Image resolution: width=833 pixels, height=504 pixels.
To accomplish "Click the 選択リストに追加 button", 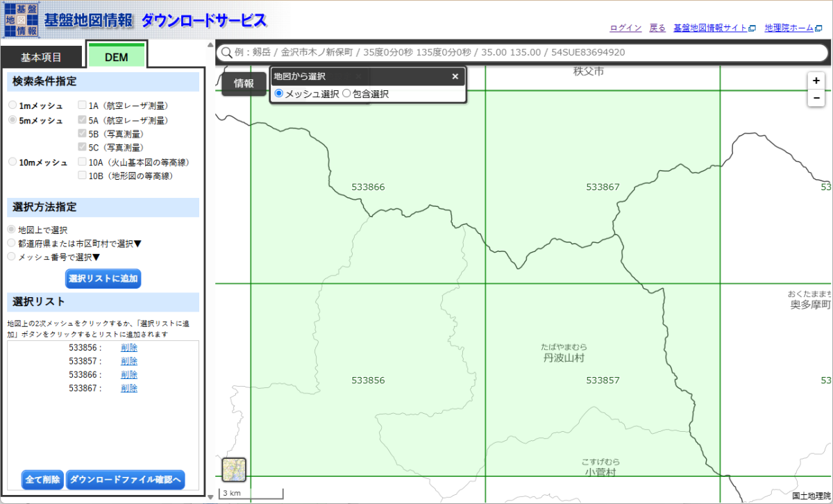I will tap(103, 278).
